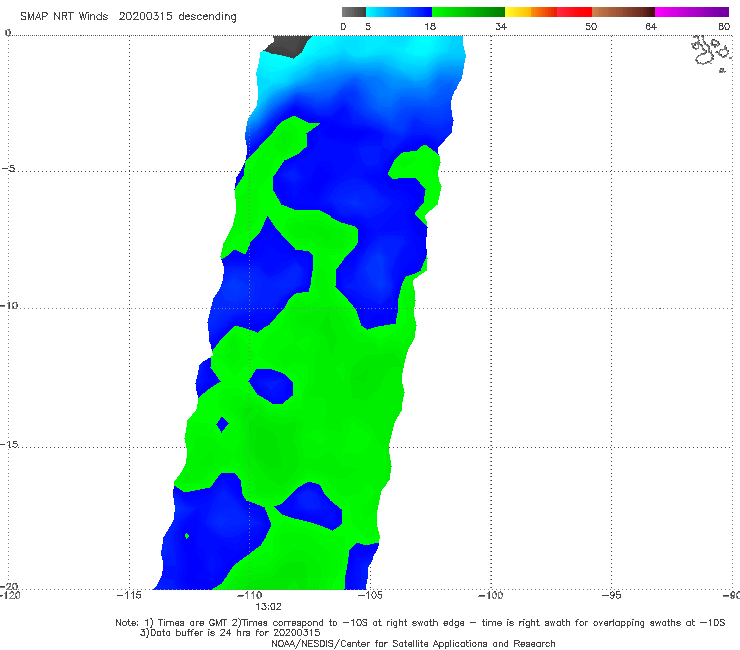Click the color bar label "50"
This screenshot has width=740, height=650.
pyautogui.click(x=591, y=27)
